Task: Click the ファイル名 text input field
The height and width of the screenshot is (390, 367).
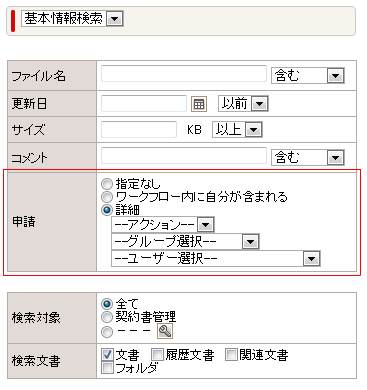Action: [x=184, y=74]
